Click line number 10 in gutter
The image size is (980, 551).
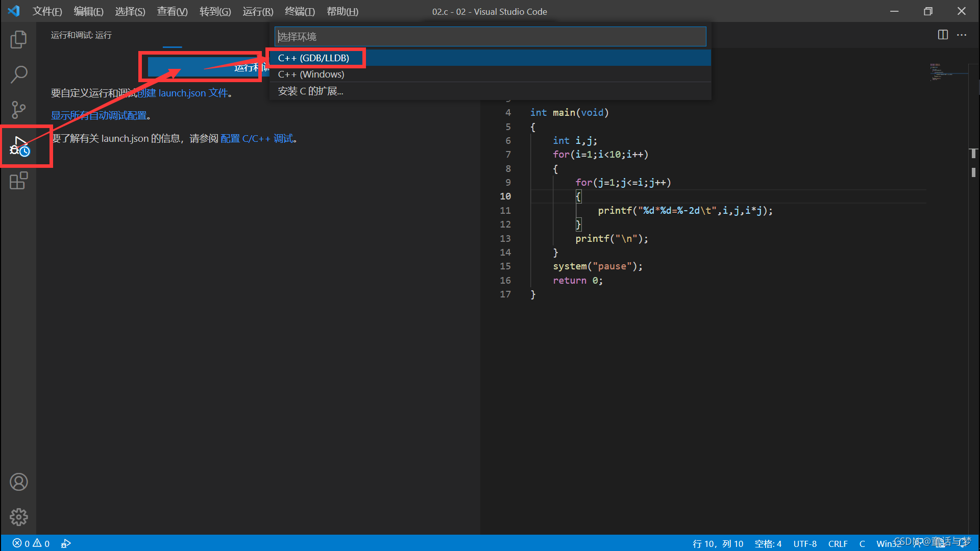(x=505, y=196)
